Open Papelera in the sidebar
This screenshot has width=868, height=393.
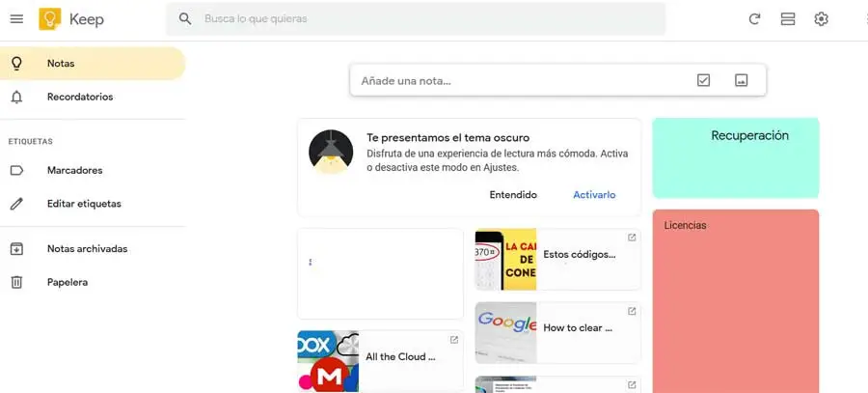click(93, 282)
